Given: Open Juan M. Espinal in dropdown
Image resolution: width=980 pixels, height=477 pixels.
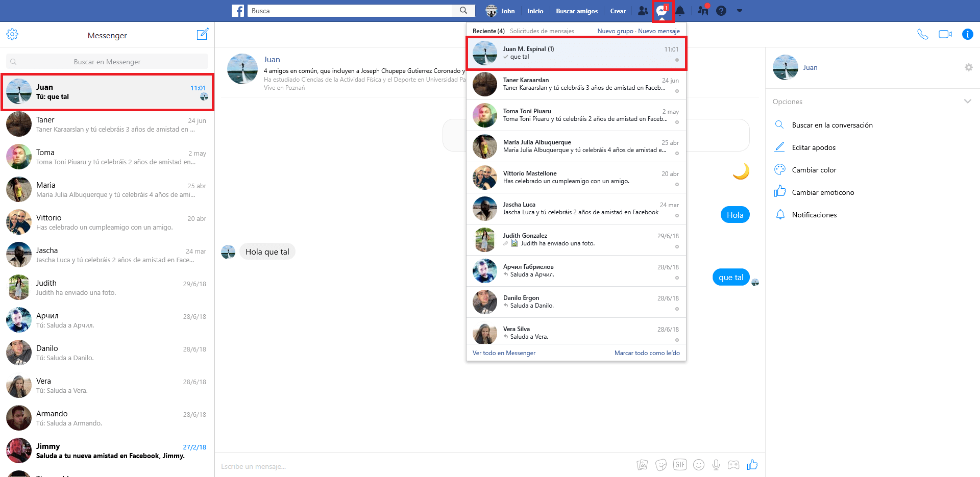Looking at the screenshot, I should tap(576, 53).
